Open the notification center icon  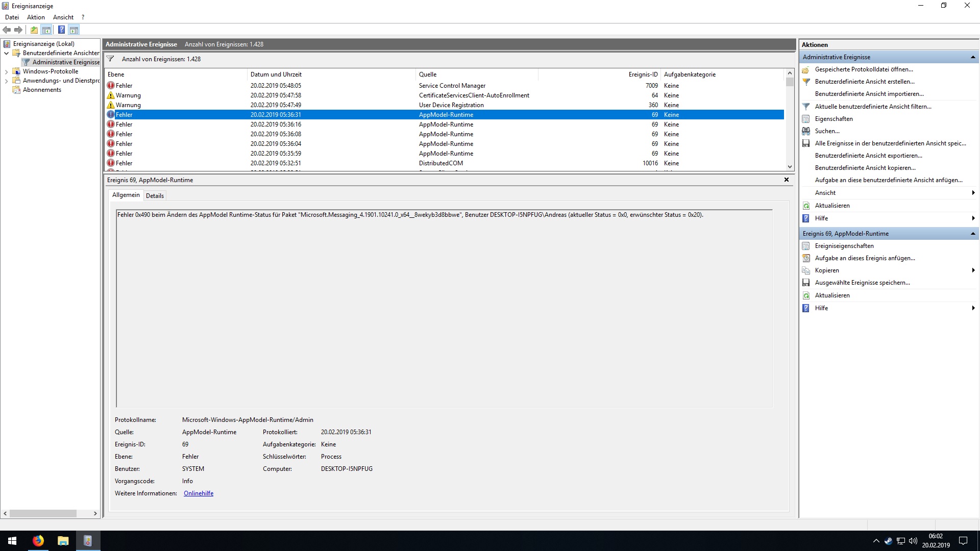click(x=963, y=541)
